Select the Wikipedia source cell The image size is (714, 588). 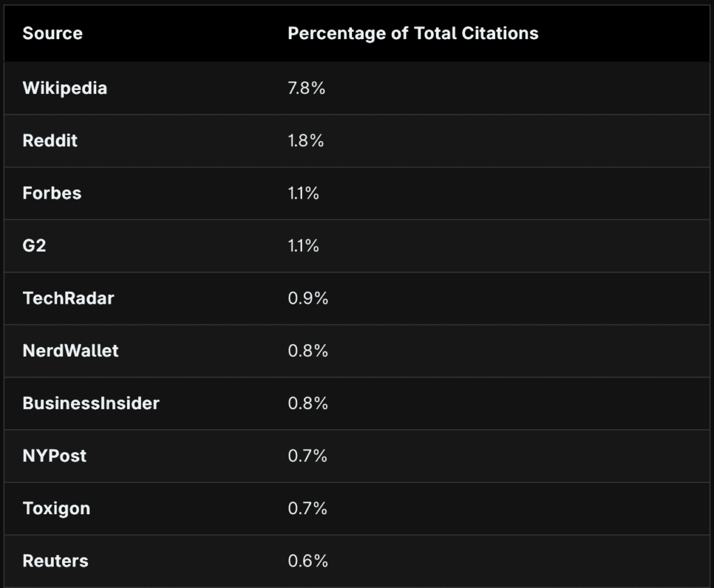(65, 88)
